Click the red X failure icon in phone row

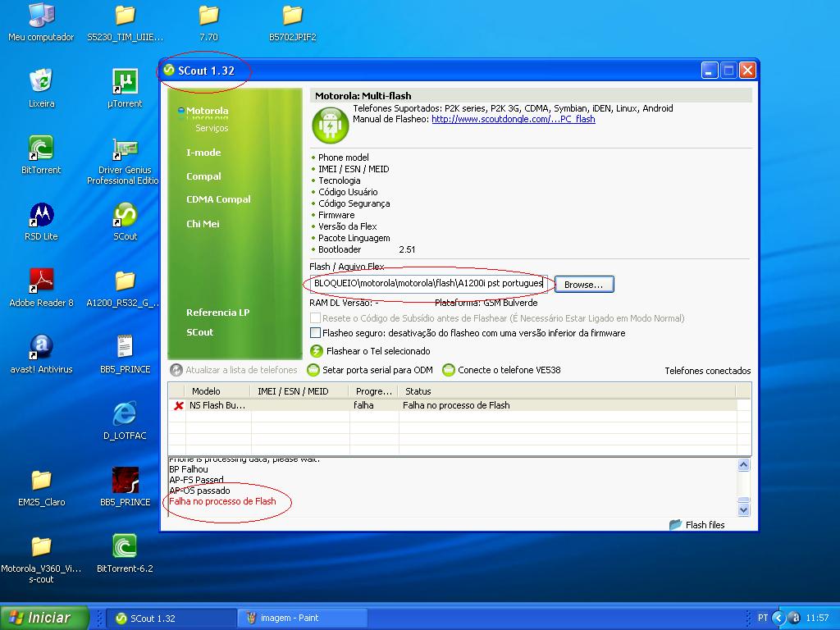[178, 405]
